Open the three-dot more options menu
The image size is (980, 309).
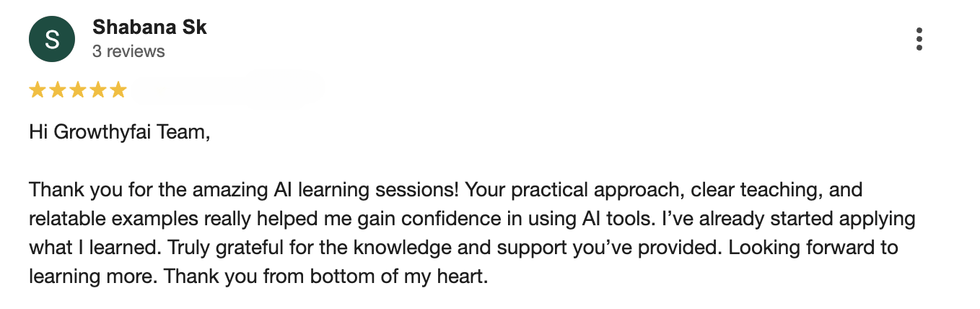point(919,39)
